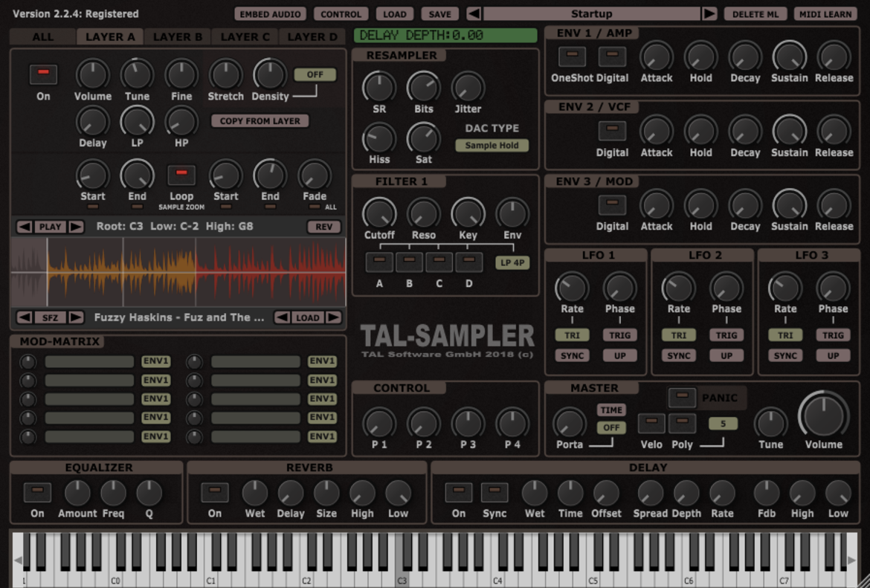Click the next preset arrow beside Startup

click(709, 14)
